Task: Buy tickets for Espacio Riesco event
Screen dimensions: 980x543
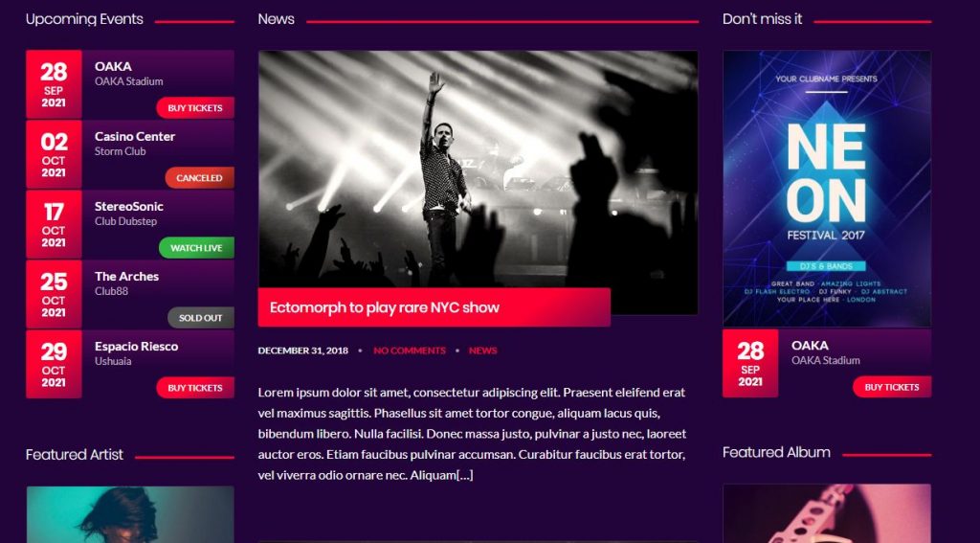Action: point(195,388)
